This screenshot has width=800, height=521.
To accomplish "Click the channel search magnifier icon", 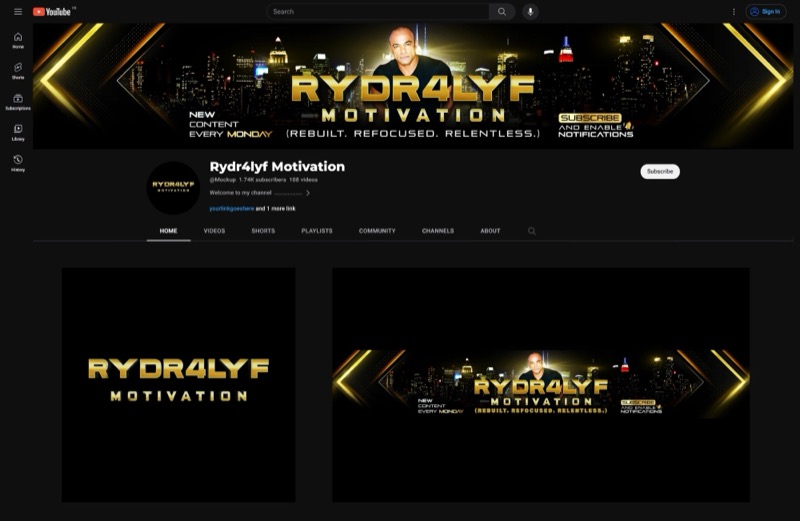I will (x=532, y=231).
